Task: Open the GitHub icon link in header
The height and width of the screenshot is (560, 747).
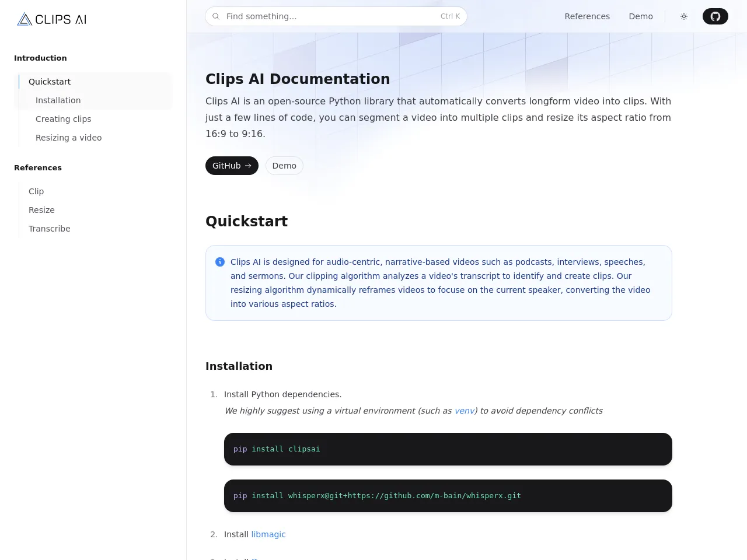Action: [715, 16]
